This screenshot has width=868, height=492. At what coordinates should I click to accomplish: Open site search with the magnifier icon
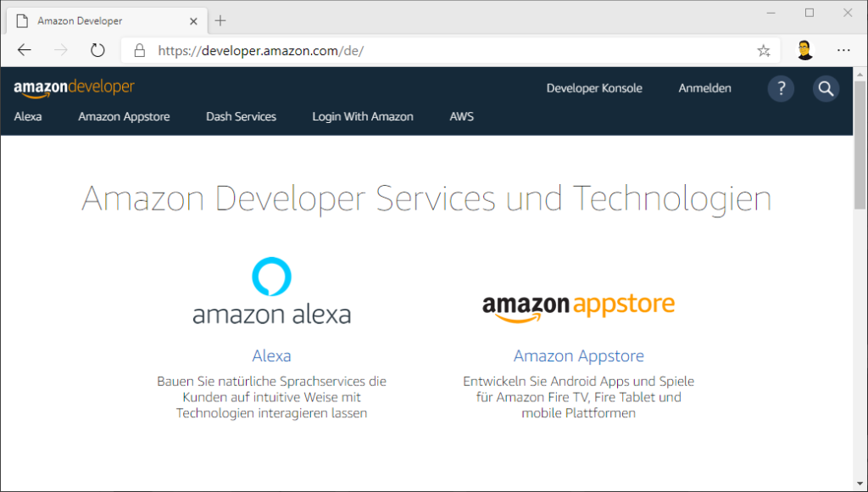[x=826, y=88]
